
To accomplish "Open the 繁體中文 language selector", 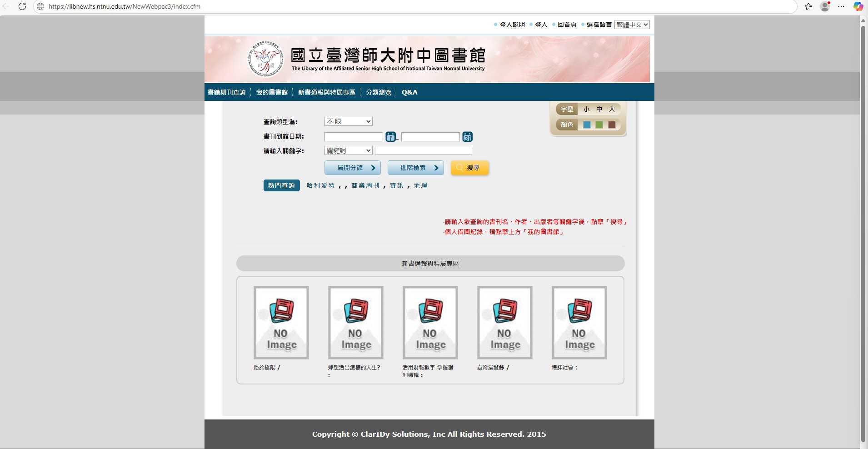I will coord(632,25).
